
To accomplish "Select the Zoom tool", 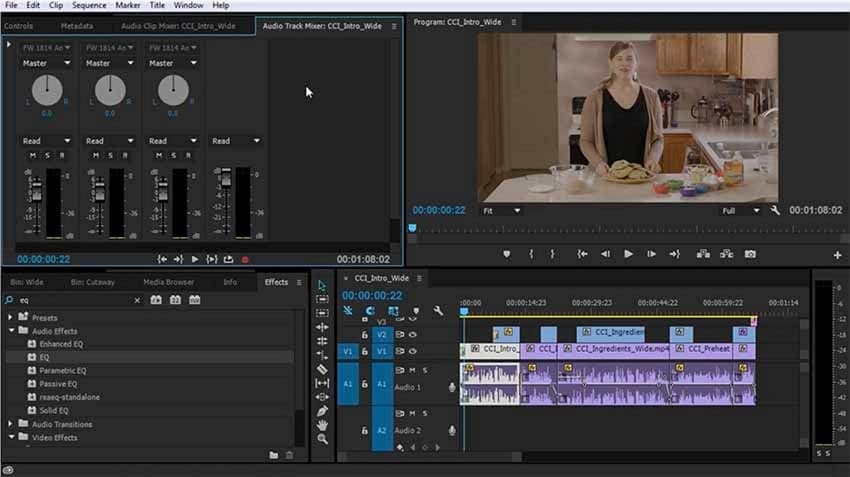I will (322, 439).
